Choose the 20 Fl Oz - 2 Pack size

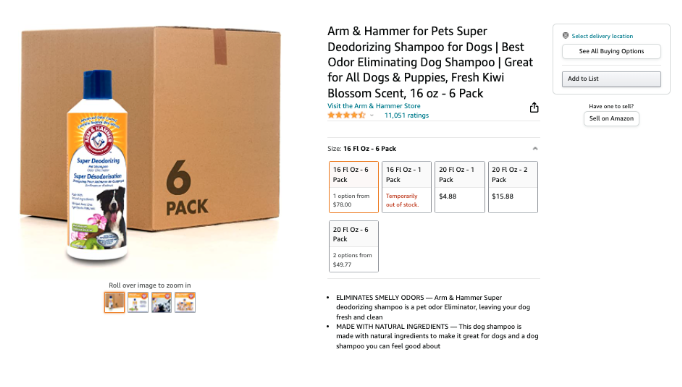[x=512, y=187]
